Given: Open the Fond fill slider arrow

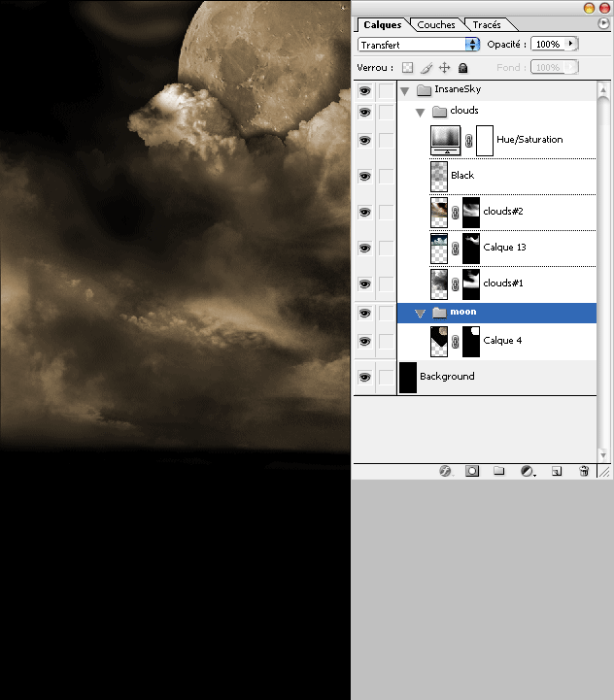Looking at the screenshot, I should point(571,67).
